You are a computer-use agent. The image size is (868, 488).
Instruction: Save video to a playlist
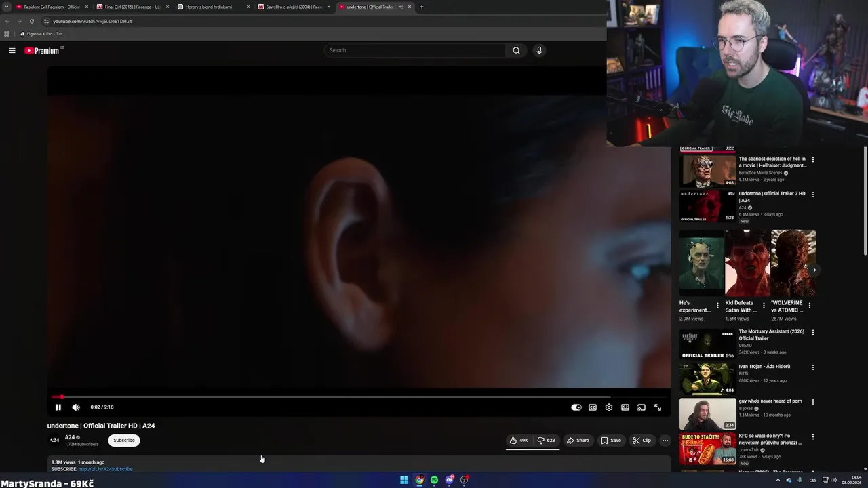[610, 441]
